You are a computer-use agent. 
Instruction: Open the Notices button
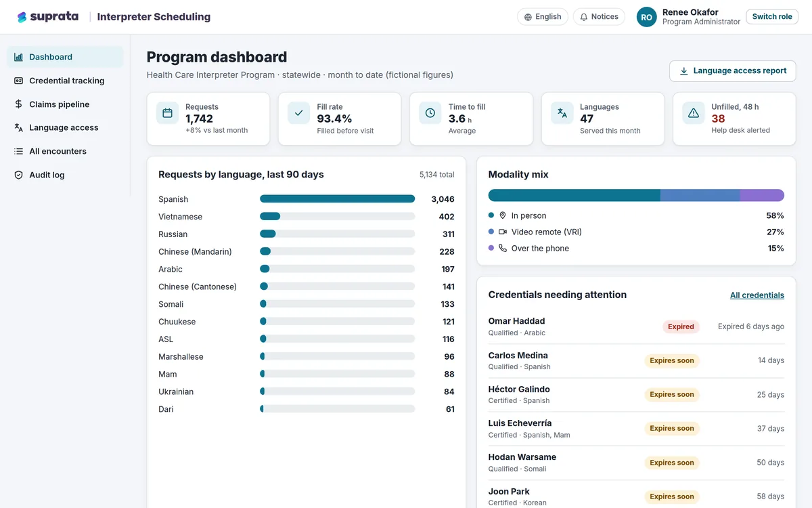(x=599, y=17)
